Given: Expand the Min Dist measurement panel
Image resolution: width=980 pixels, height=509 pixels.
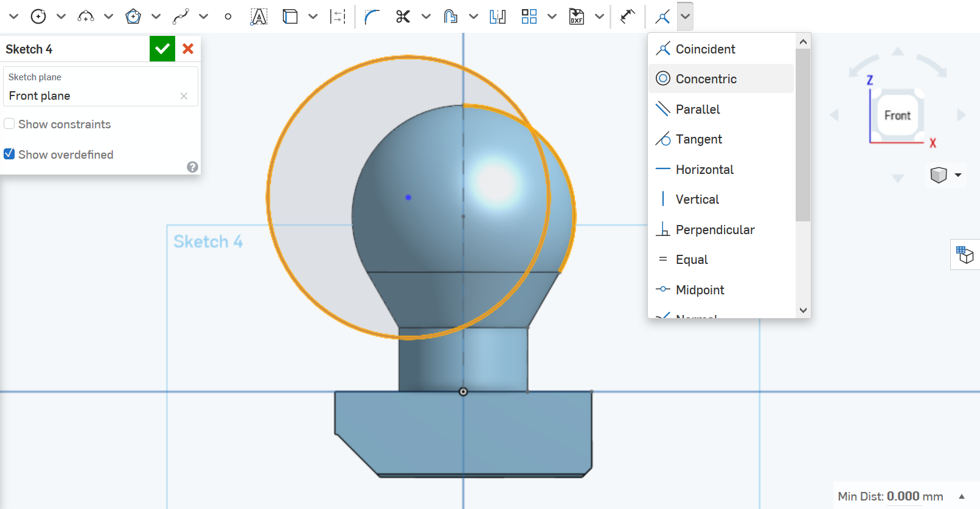Looking at the screenshot, I should pos(962,496).
